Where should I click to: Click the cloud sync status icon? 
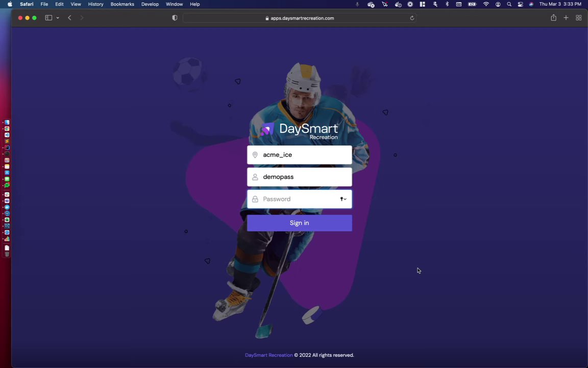point(371,5)
